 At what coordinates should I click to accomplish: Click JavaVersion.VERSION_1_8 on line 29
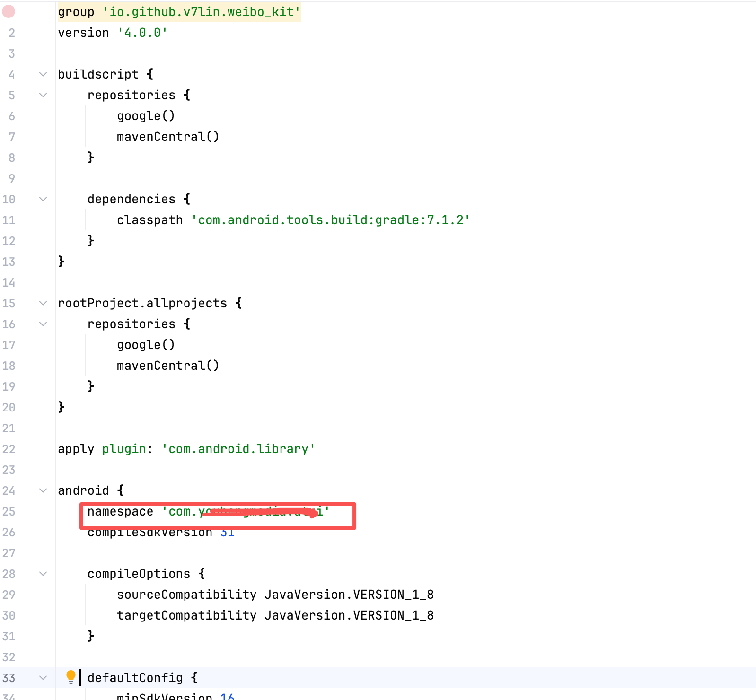tap(349, 595)
